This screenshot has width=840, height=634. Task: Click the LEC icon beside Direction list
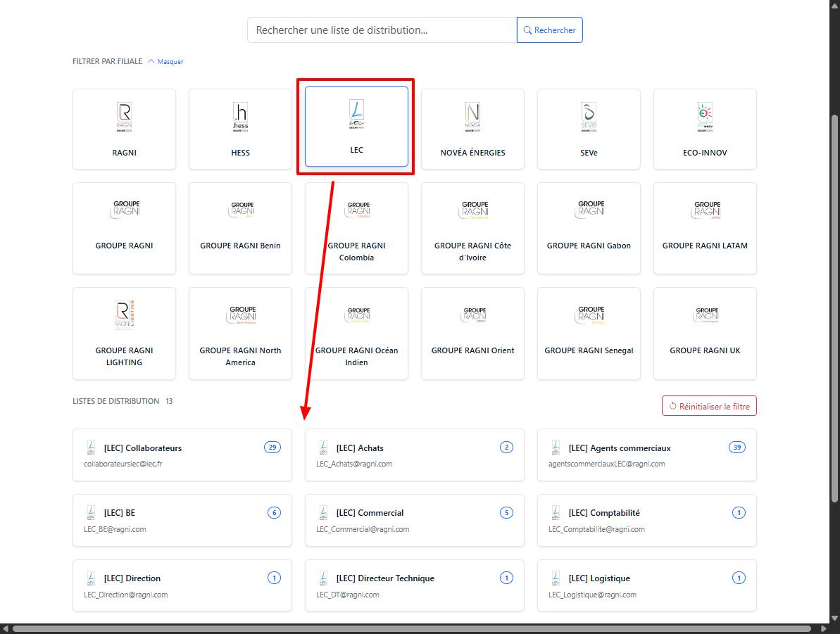coord(91,578)
